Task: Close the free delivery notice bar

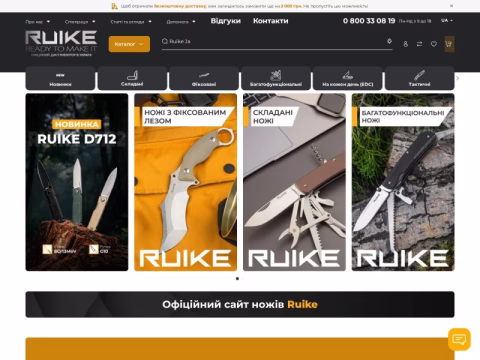Action: click(x=451, y=6)
